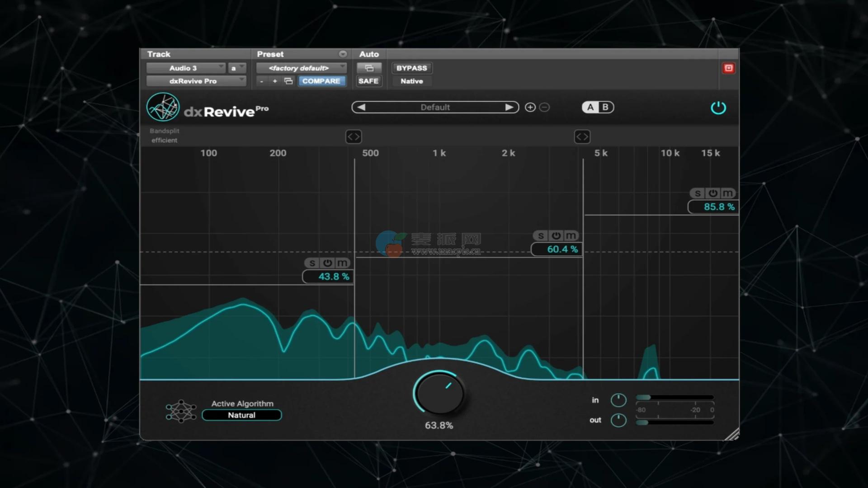The height and width of the screenshot is (488, 868).
Task: Toggle power on the 85.8 % high band
Action: (x=713, y=193)
